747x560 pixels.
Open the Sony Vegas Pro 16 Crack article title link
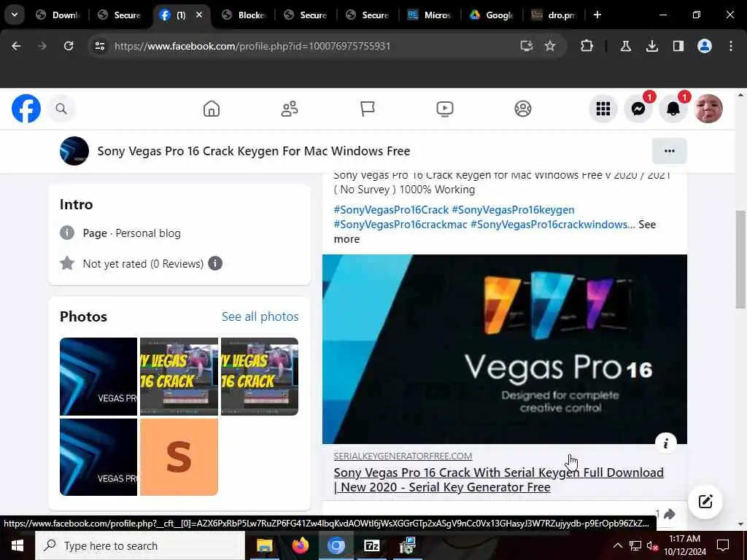tap(499, 480)
